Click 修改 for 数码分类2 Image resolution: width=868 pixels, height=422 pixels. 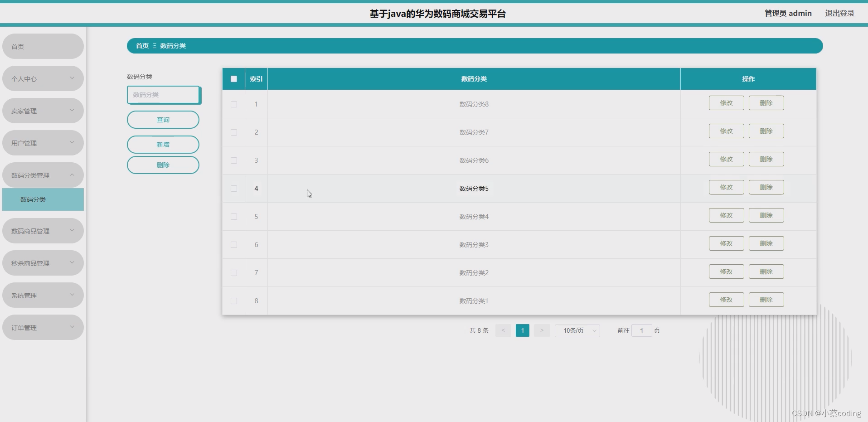click(x=727, y=272)
